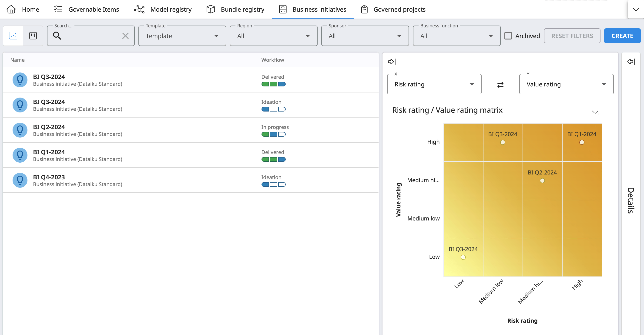Click the Bundle registry cube icon

pos(211,9)
